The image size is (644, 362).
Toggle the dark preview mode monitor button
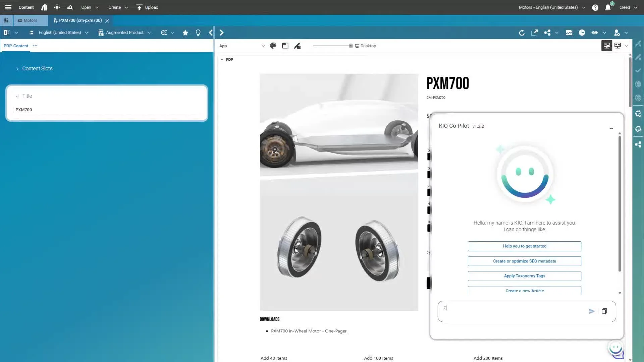click(606, 46)
